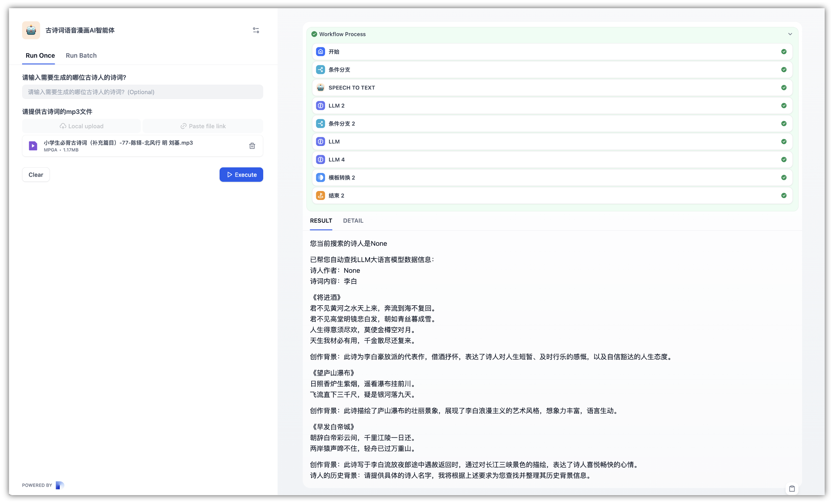Open the DETAIL tab

click(x=353, y=221)
